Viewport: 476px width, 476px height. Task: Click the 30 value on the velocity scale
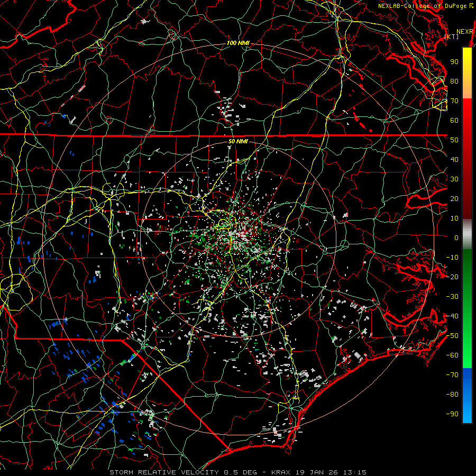[x=454, y=179]
